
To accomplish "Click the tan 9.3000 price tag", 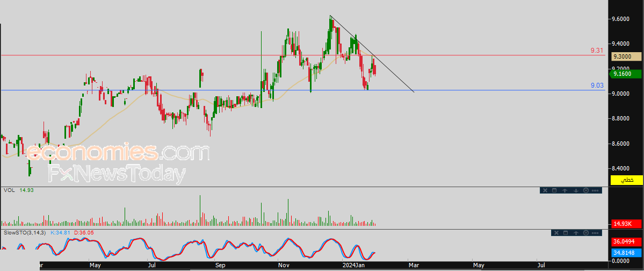I will [x=626, y=56].
